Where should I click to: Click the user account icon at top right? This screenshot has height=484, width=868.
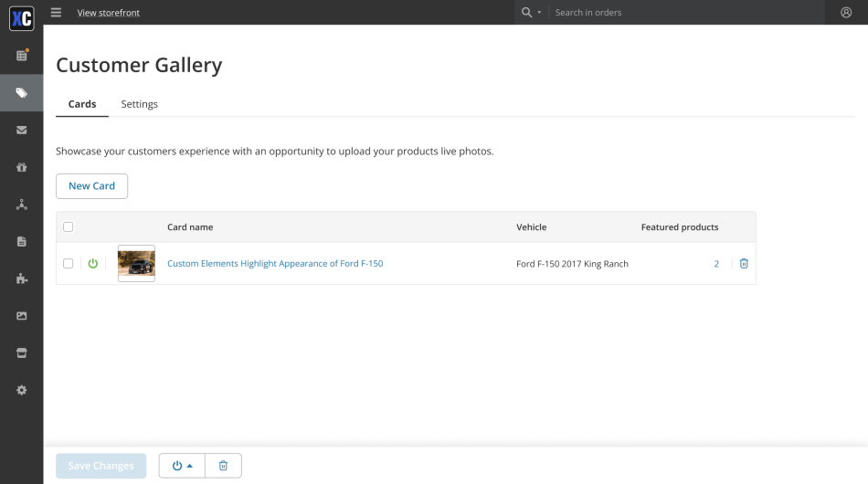point(845,13)
